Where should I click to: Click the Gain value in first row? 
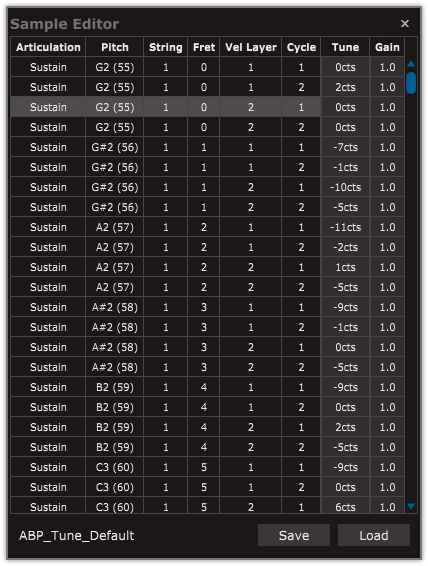click(387, 67)
